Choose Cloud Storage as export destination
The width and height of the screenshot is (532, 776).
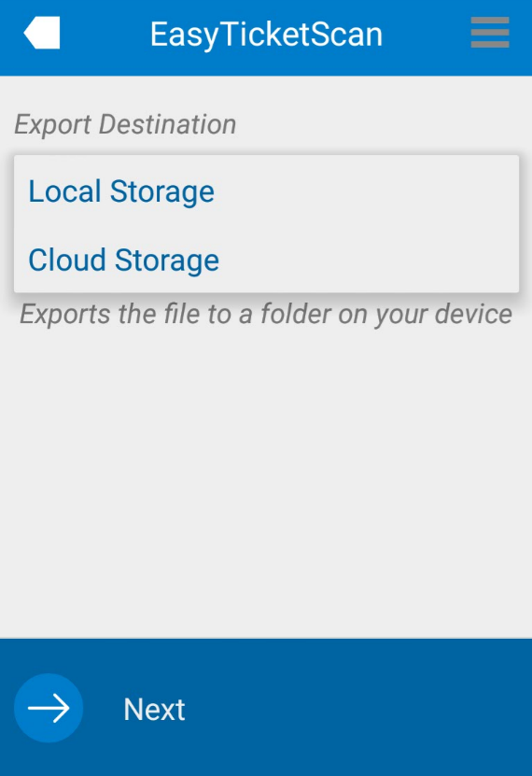point(267,260)
